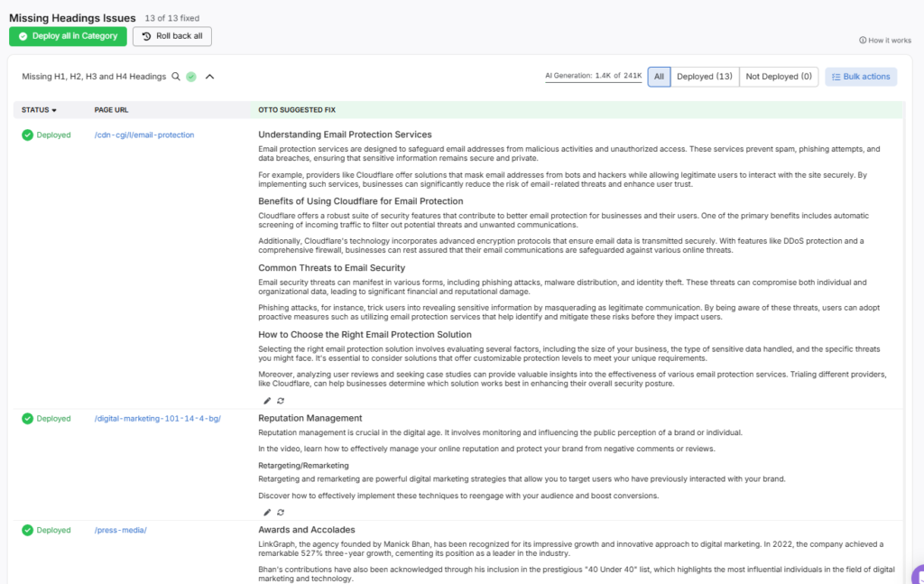Switch to Not Deployed (0) tab

779,77
